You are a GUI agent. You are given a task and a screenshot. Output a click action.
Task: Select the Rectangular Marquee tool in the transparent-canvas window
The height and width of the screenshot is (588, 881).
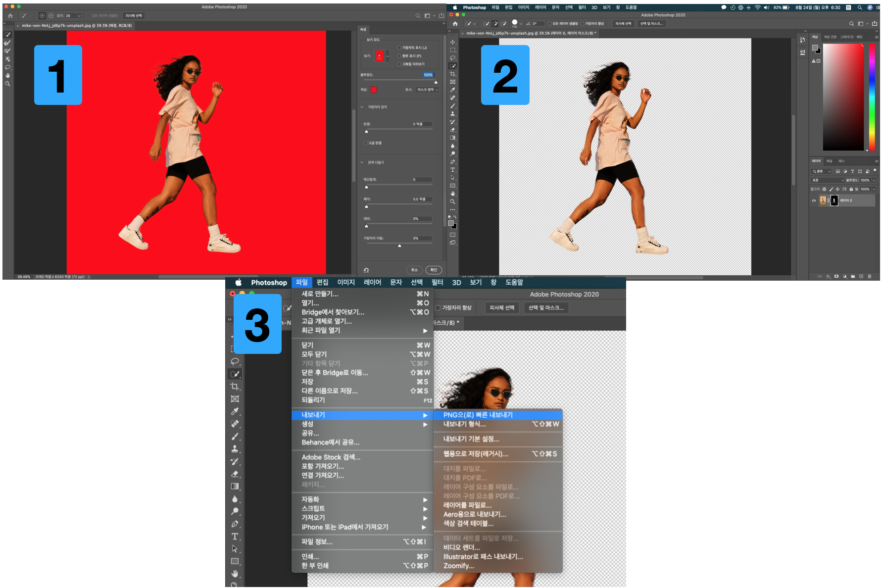[x=452, y=50]
